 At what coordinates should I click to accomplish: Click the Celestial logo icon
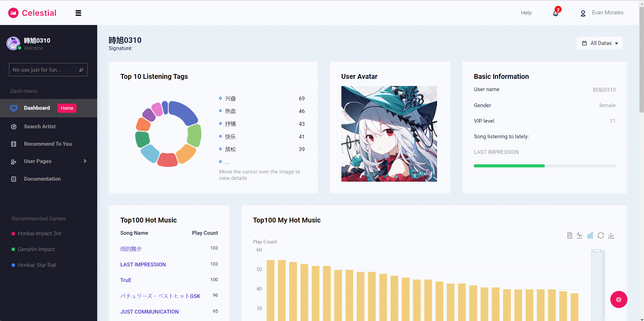pyautogui.click(x=13, y=13)
